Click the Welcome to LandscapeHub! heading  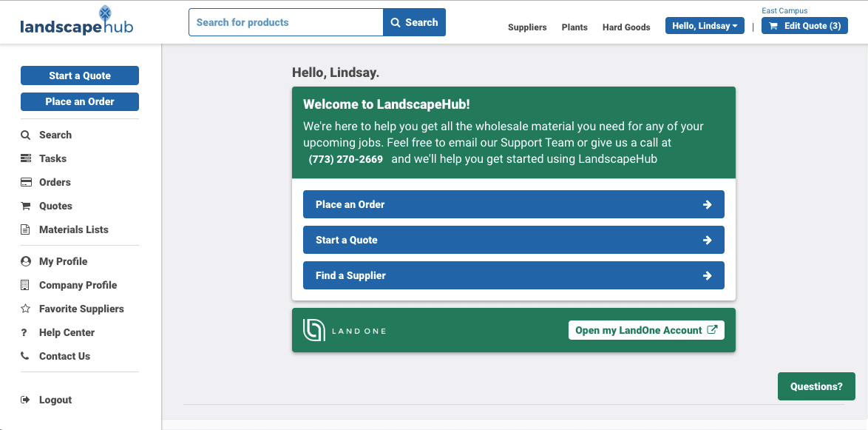(387, 104)
